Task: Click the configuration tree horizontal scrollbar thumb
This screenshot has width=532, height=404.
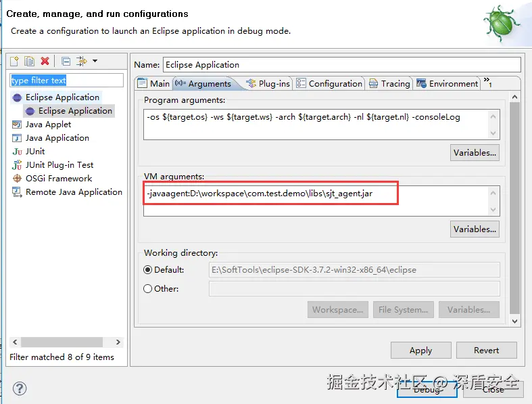Action: 62,342
